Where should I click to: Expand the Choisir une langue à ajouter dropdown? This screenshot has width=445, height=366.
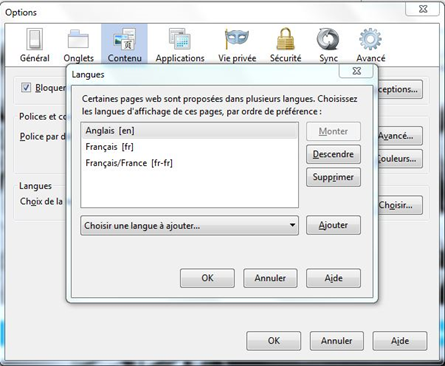coord(189,226)
